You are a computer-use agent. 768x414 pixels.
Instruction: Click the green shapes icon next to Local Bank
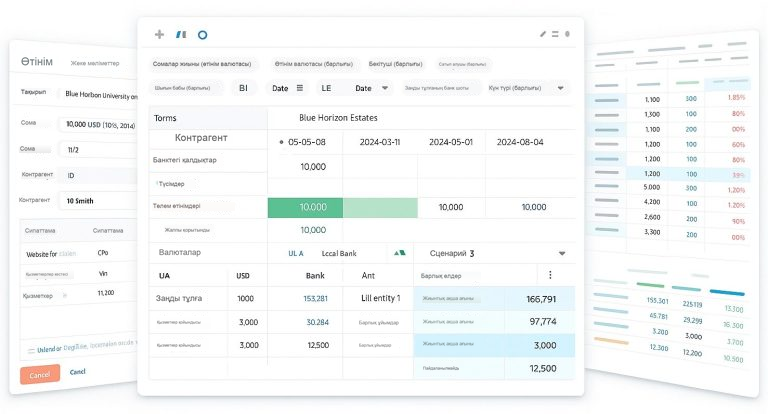pos(400,253)
